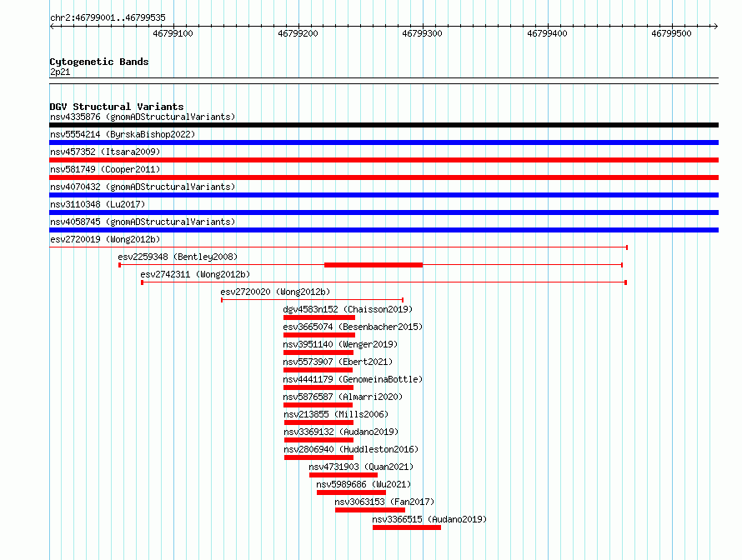Open variant esv2742311 (Wong2012b) label

(195, 274)
